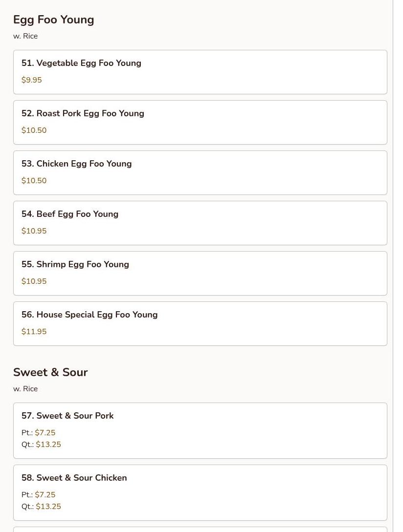Open 52. Roast Pork Egg Foo Young
403x532 pixels.
pyautogui.click(x=83, y=113)
